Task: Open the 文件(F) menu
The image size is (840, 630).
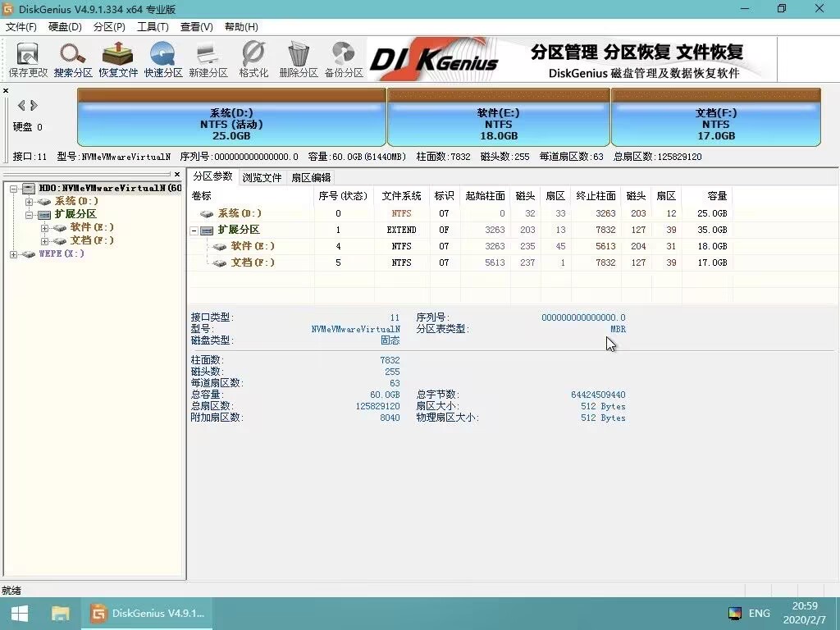Action: [x=21, y=27]
